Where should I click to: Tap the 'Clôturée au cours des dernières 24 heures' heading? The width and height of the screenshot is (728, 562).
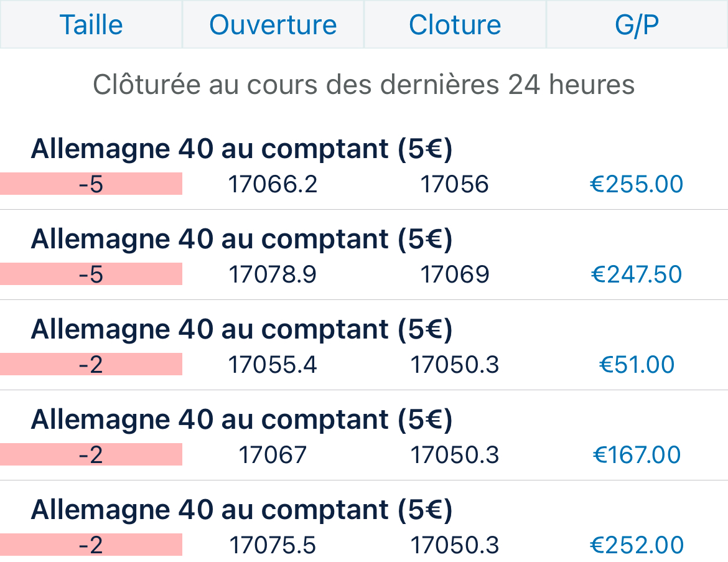pyautogui.click(x=364, y=85)
